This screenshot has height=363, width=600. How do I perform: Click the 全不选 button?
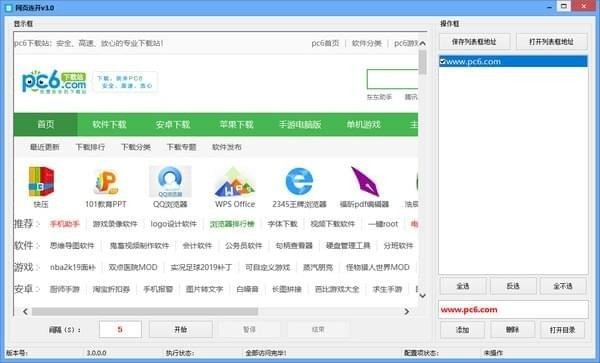[562, 286]
